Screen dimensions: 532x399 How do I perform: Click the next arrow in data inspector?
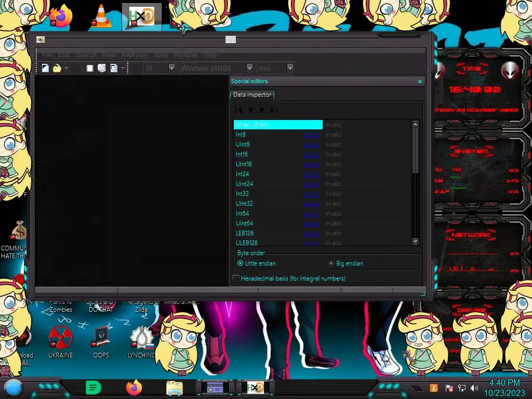(262, 110)
